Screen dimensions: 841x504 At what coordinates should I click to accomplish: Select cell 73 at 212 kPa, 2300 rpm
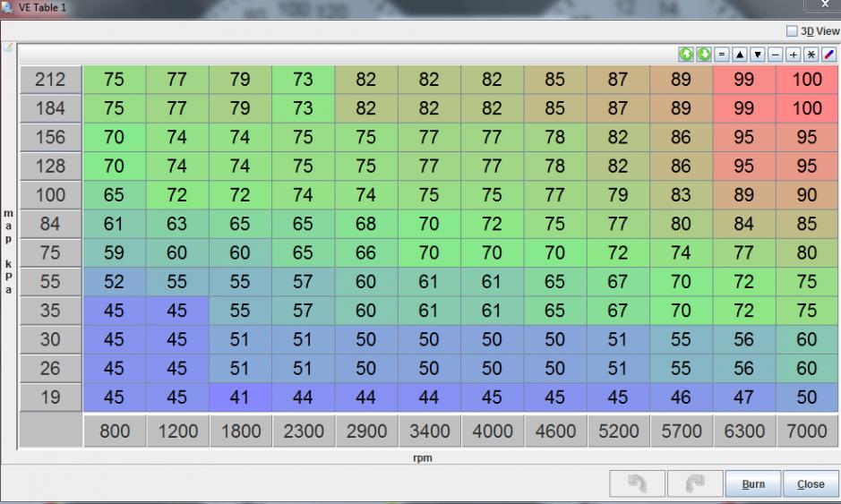(x=304, y=80)
